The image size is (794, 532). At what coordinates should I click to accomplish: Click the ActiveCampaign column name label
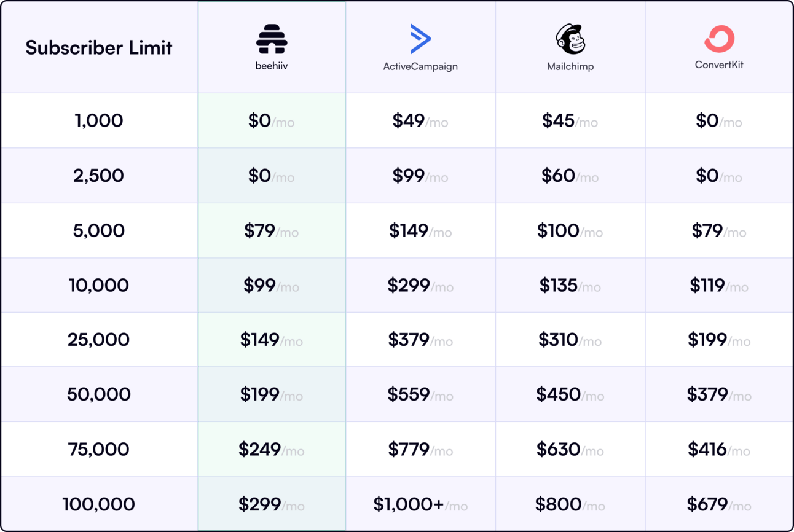420,66
